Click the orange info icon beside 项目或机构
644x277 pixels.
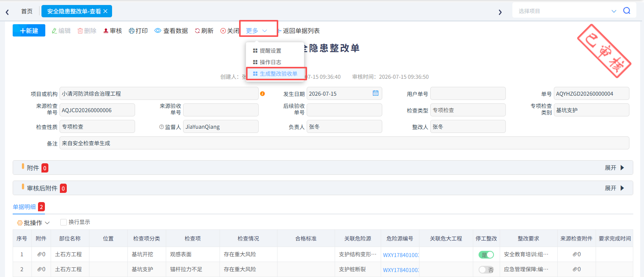(x=263, y=94)
